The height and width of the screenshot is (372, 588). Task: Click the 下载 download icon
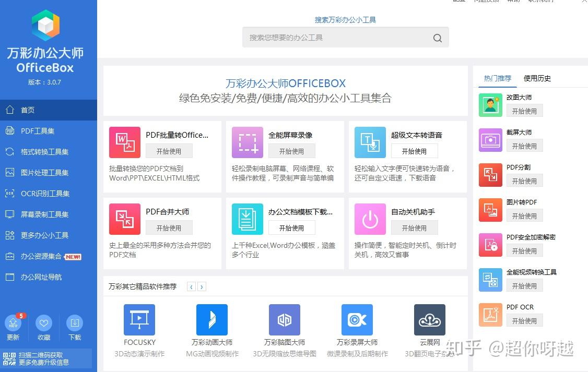point(75,322)
